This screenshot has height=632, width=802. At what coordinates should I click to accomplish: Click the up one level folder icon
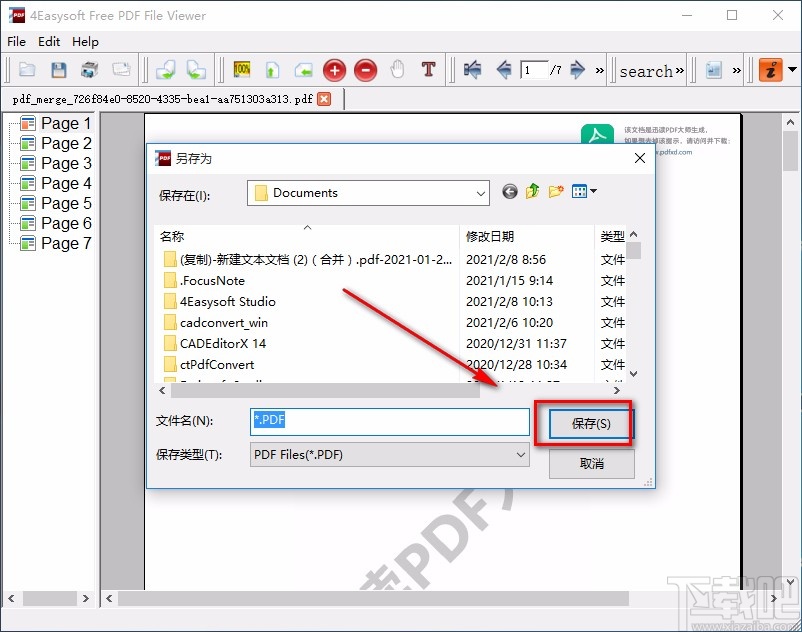(533, 191)
